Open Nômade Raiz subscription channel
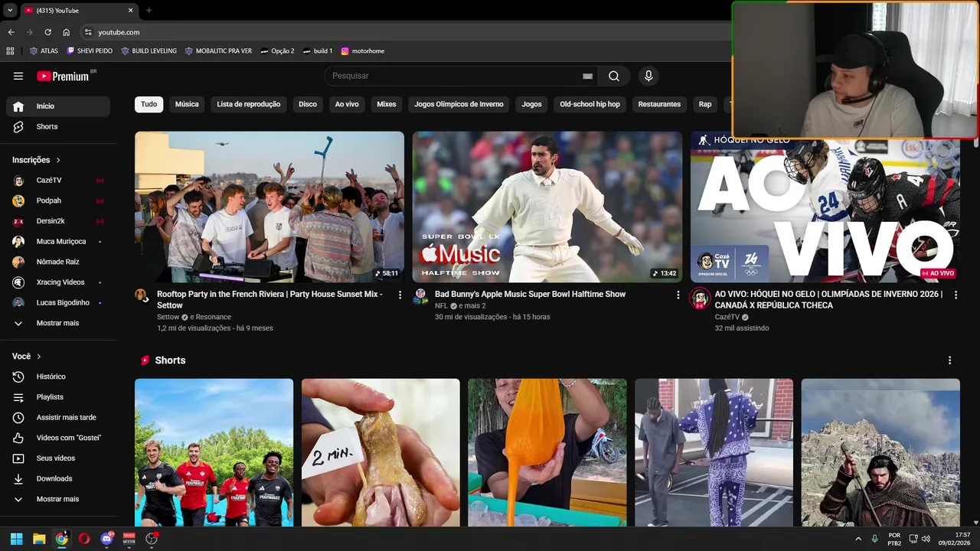The image size is (980, 551). (x=58, y=262)
